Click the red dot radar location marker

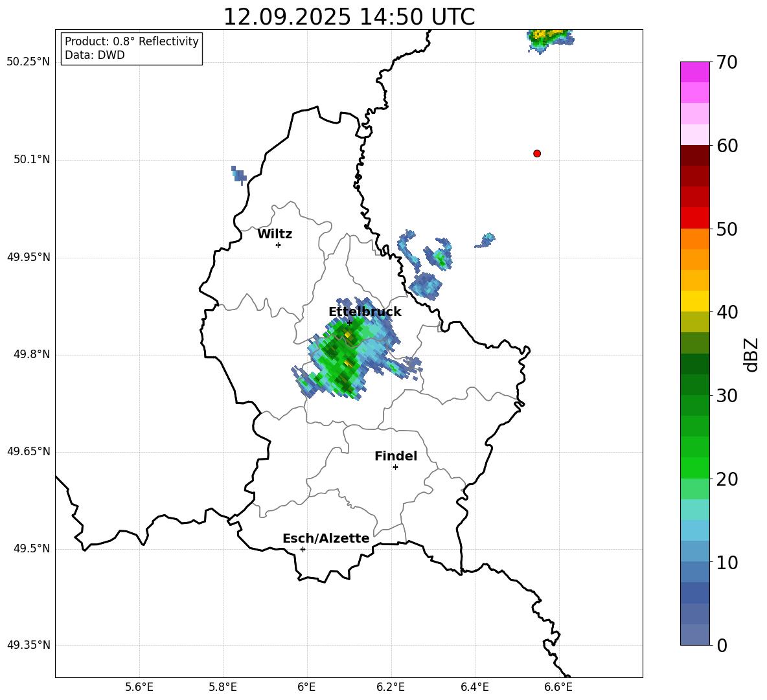click(537, 153)
